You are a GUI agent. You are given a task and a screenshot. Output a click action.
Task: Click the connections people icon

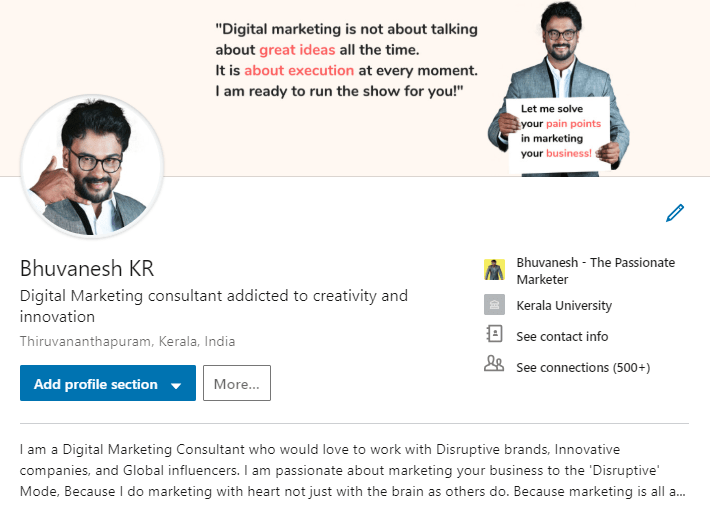[494, 363]
